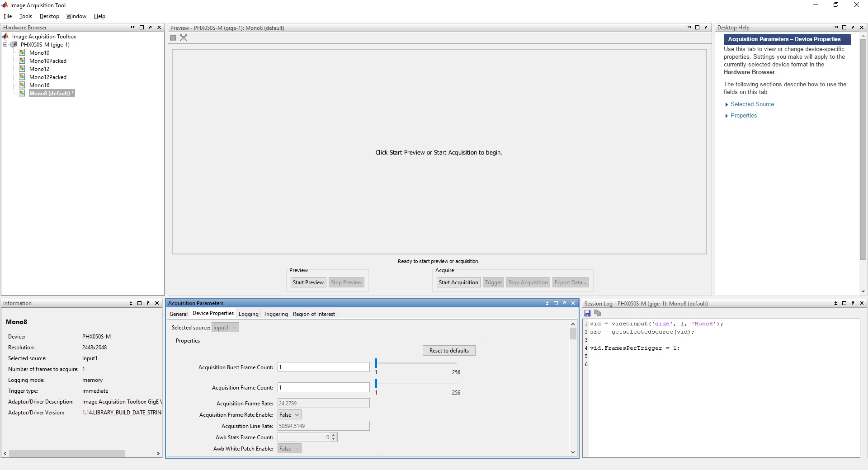This screenshot has width=868, height=470.
Task: Open the Tools menu
Action: [25, 16]
